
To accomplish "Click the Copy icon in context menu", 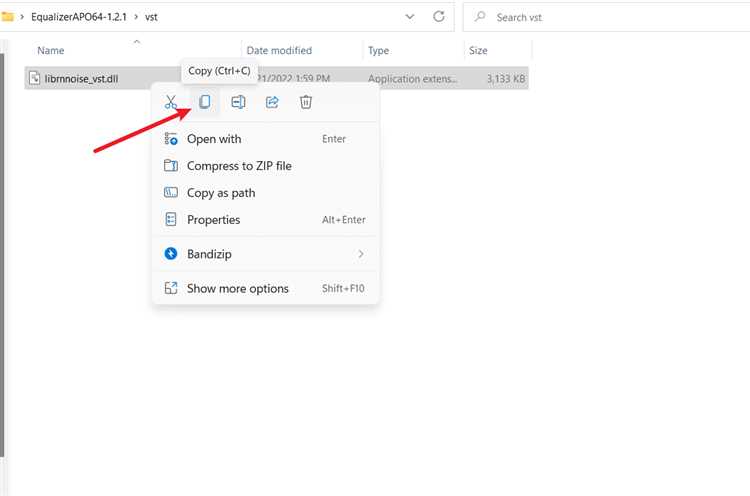I will [205, 102].
